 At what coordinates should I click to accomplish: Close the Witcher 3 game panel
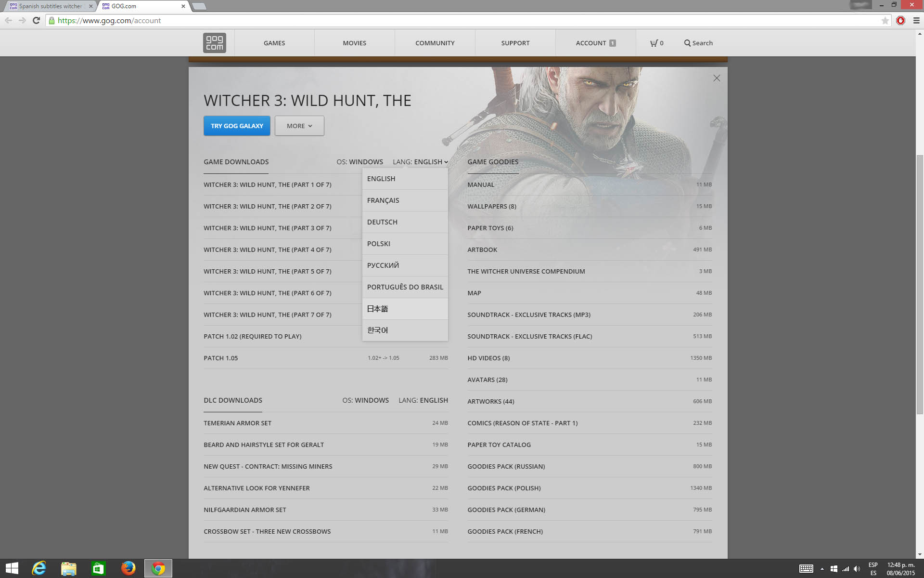[717, 78]
